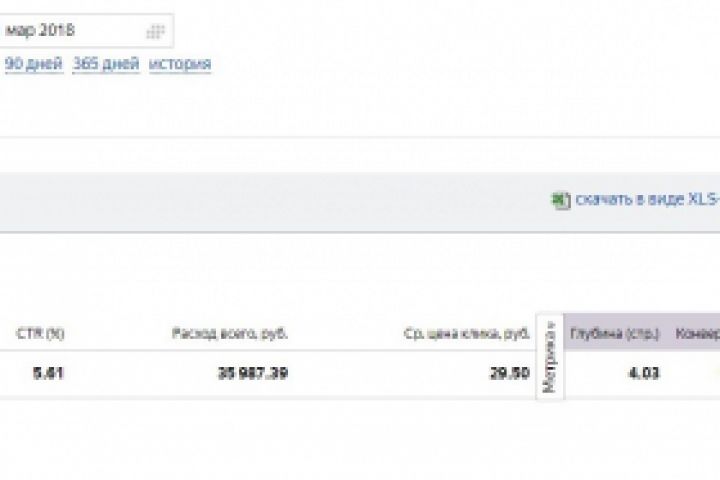Sort by Ср. цена клика, руб. header
Screen dimensions: 720x480
(467, 333)
